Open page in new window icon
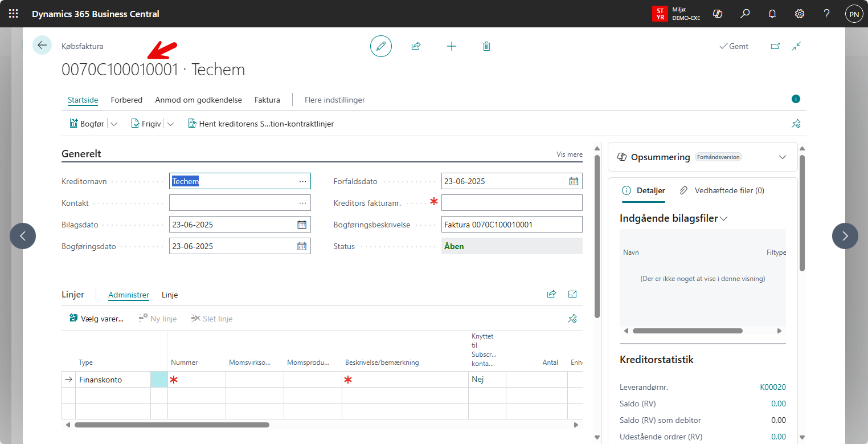 775,46
